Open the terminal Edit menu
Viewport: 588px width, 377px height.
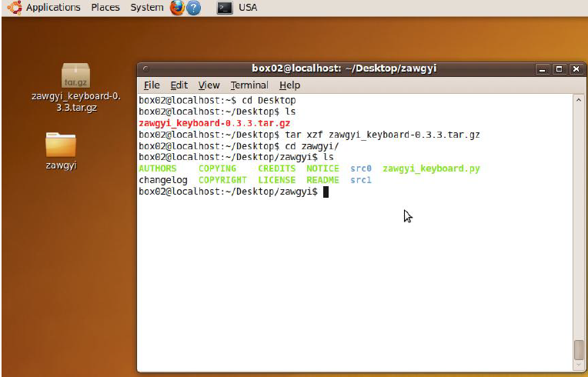[179, 85]
